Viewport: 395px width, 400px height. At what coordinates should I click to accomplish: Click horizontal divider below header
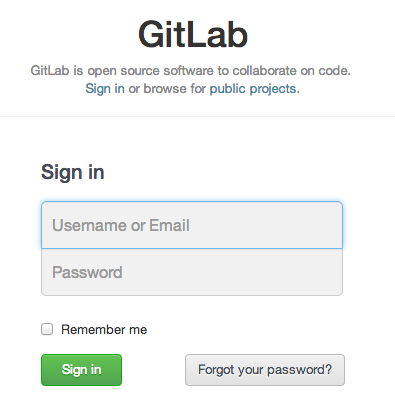[x=197, y=116]
